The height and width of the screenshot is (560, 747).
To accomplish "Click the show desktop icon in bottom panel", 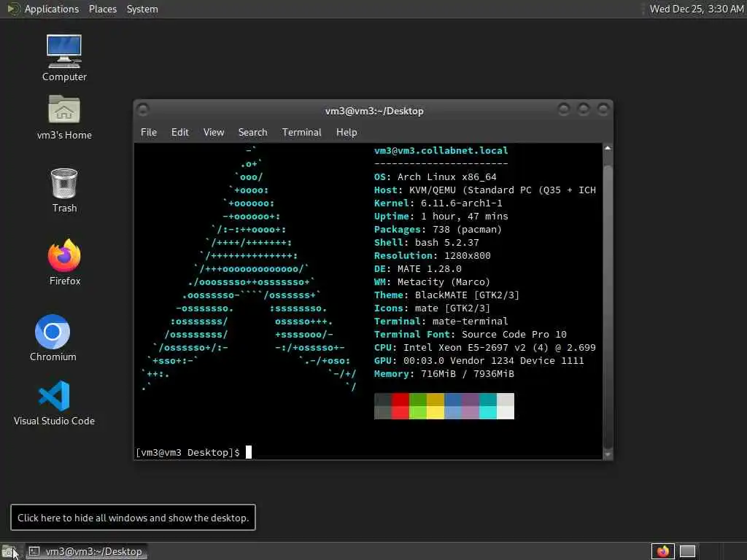I will [x=9, y=551].
